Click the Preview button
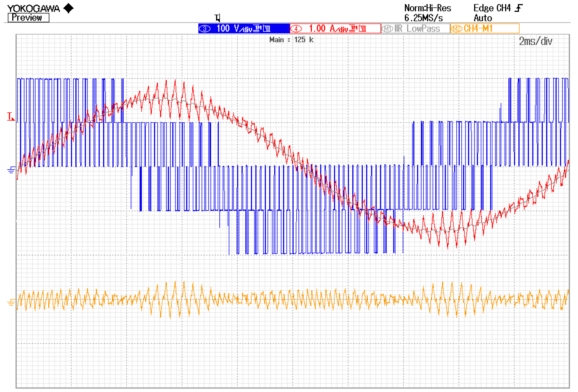578x392 pixels. pos(28,17)
